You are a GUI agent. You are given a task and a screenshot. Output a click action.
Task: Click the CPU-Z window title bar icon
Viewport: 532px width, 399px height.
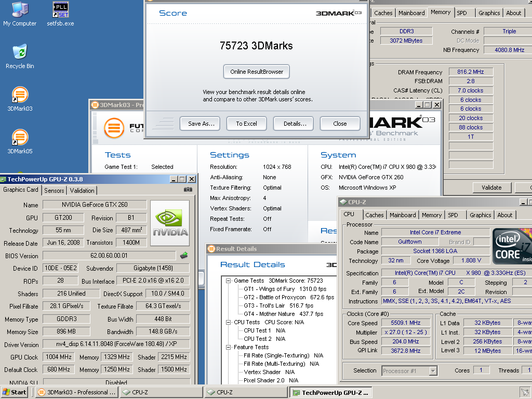click(343, 202)
